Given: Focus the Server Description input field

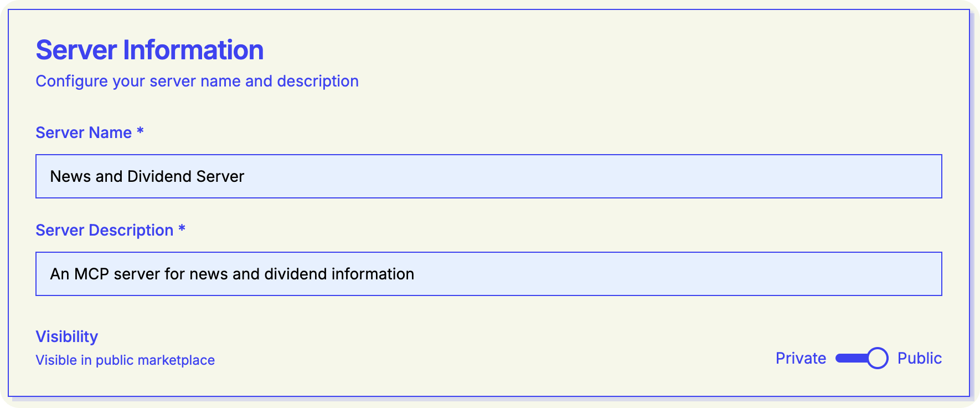Looking at the screenshot, I should point(488,274).
